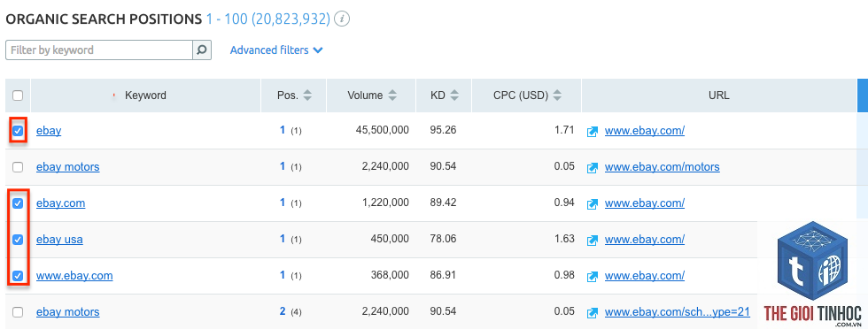Select the 0.98 CPC value

(565, 275)
